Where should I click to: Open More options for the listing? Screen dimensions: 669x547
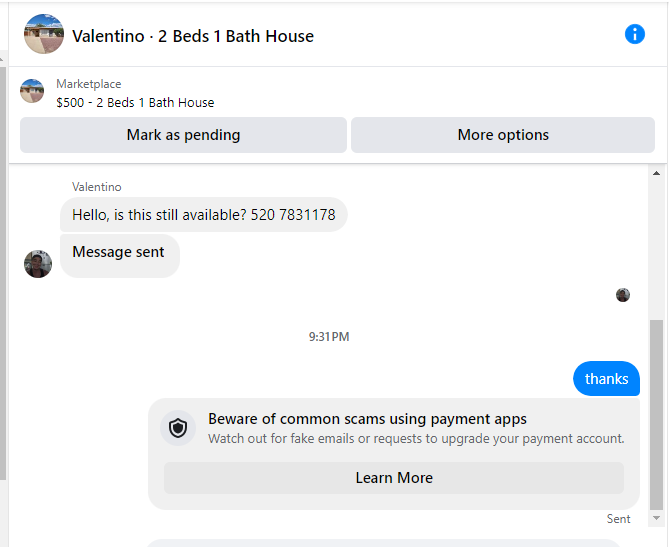pos(503,135)
